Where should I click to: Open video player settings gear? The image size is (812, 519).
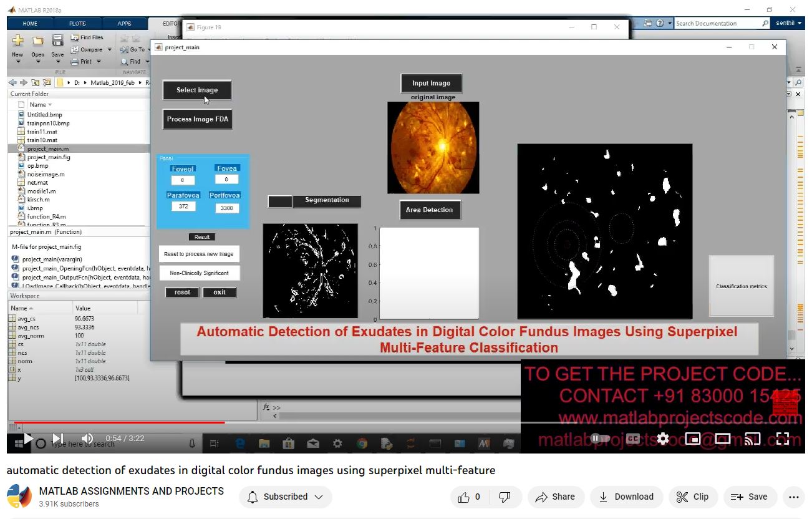pos(662,439)
